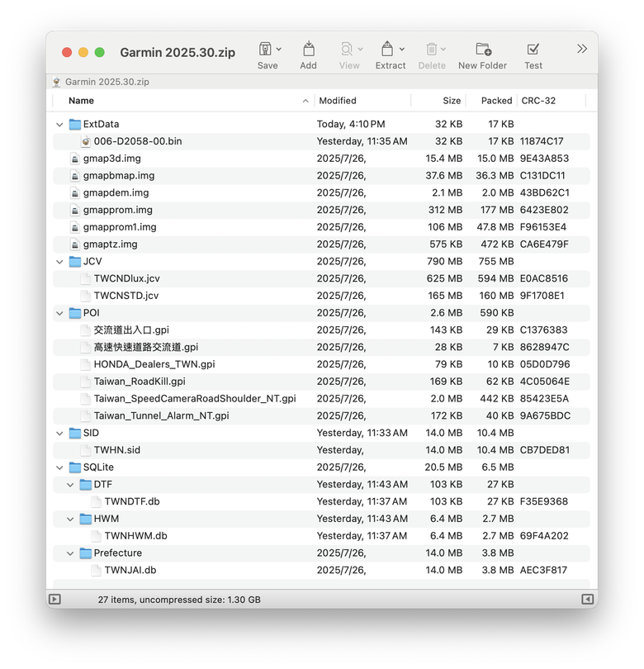644x669 pixels.
Task: Collapse the ExtData folder
Action: tap(59, 125)
